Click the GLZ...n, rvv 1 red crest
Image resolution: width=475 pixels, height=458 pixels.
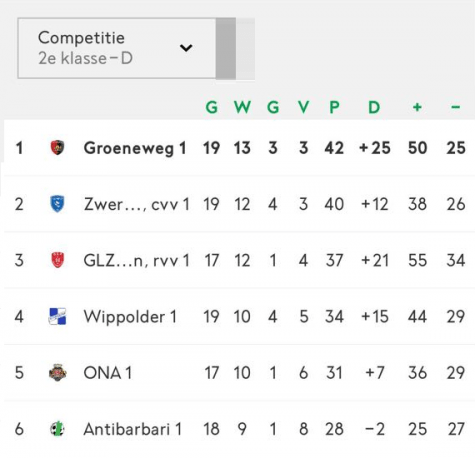(57, 260)
